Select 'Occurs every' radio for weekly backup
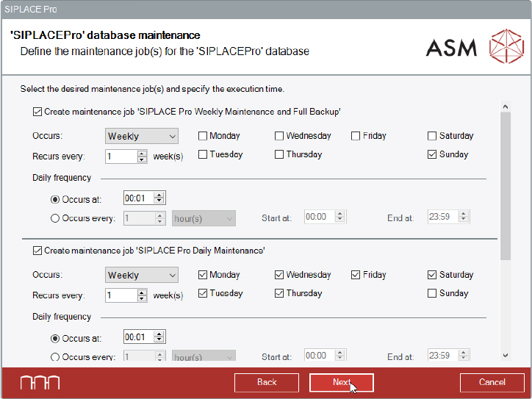This screenshot has width=532, height=399. tap(55, 218)
